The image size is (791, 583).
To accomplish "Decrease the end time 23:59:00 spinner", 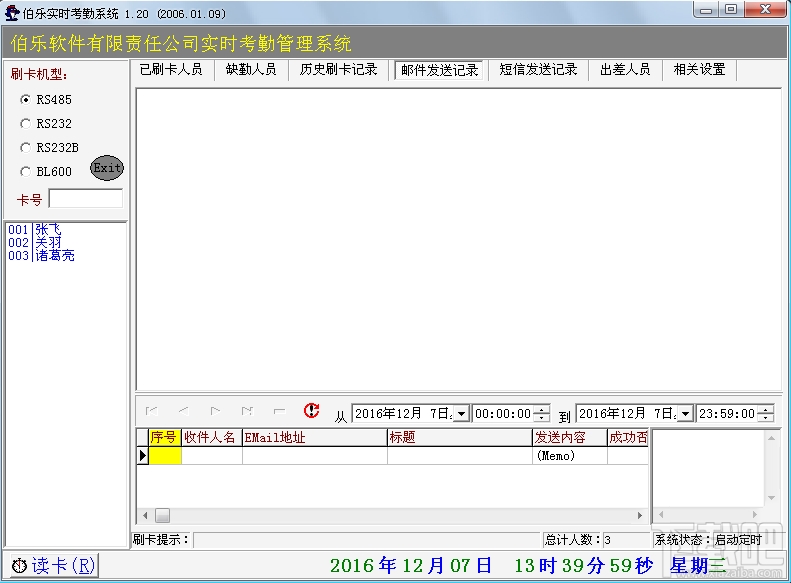I will pyautogui.click(x=766, y=418).
